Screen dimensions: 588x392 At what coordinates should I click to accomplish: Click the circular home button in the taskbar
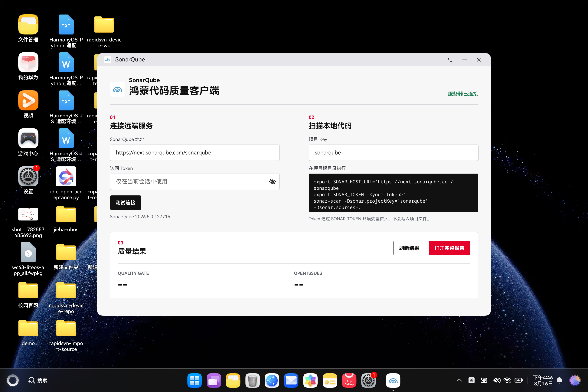click(13, 381)
